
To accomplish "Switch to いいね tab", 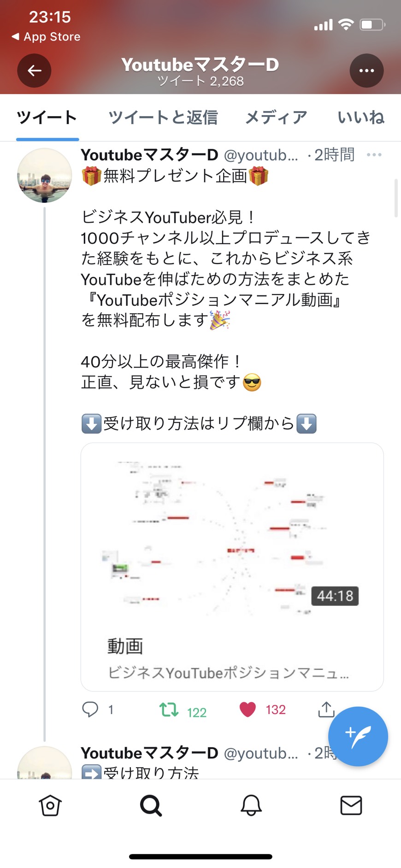I will (361, 117).
